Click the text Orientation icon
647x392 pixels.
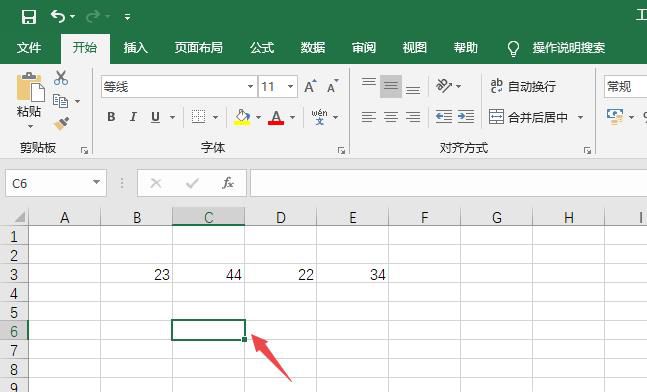[444, 86]
